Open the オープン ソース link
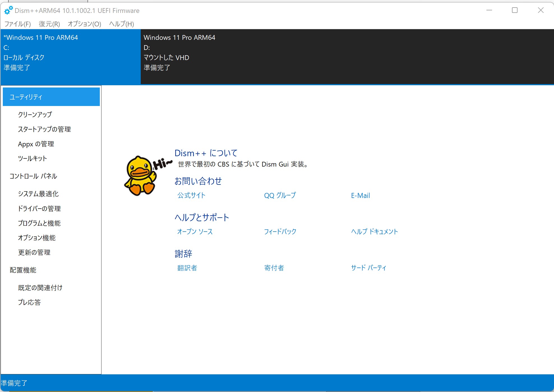This screenshot has width=554, height=392. 195,232
